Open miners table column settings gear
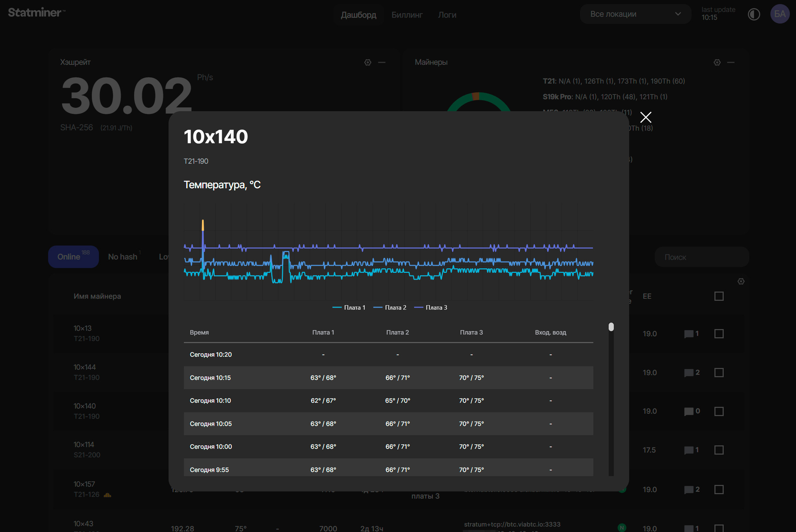The height and width of the screenshot is (532, 796). (741, 281)
